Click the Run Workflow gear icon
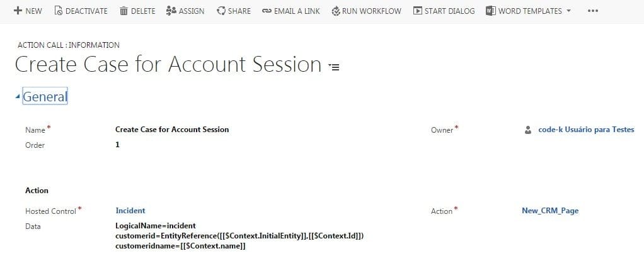The height and width of the screenshot is (273, 644). 335,11
